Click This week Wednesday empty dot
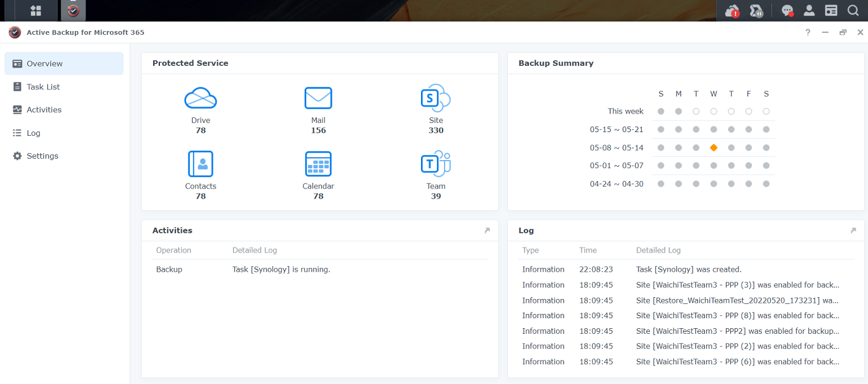 [714, 112]
